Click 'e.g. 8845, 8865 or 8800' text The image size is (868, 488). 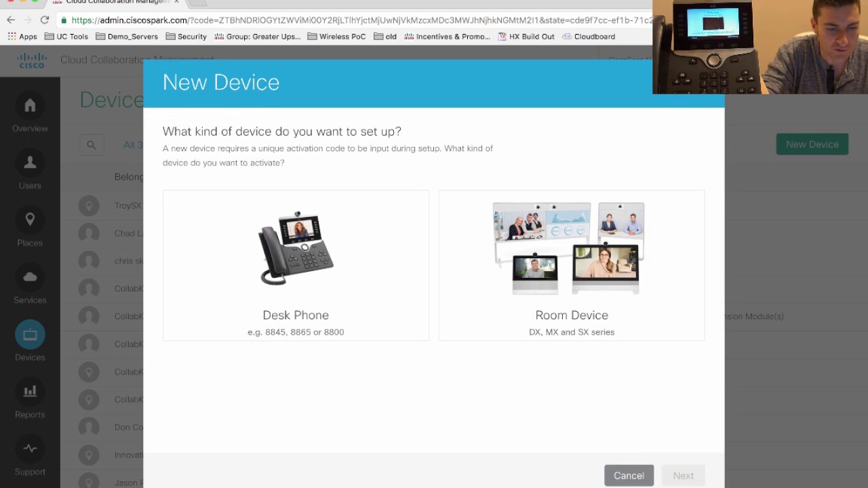[296, 332]
